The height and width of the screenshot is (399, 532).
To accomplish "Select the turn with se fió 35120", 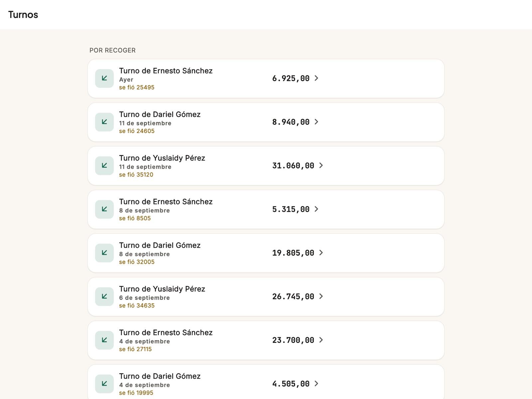I will (x=266, y=166).
